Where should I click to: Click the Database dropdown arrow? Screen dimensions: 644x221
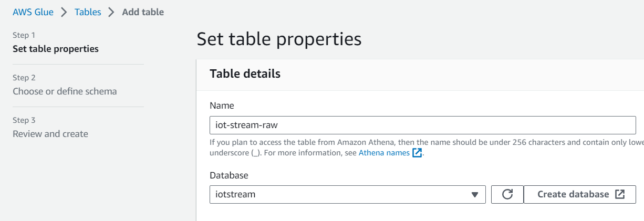point(475,195)
